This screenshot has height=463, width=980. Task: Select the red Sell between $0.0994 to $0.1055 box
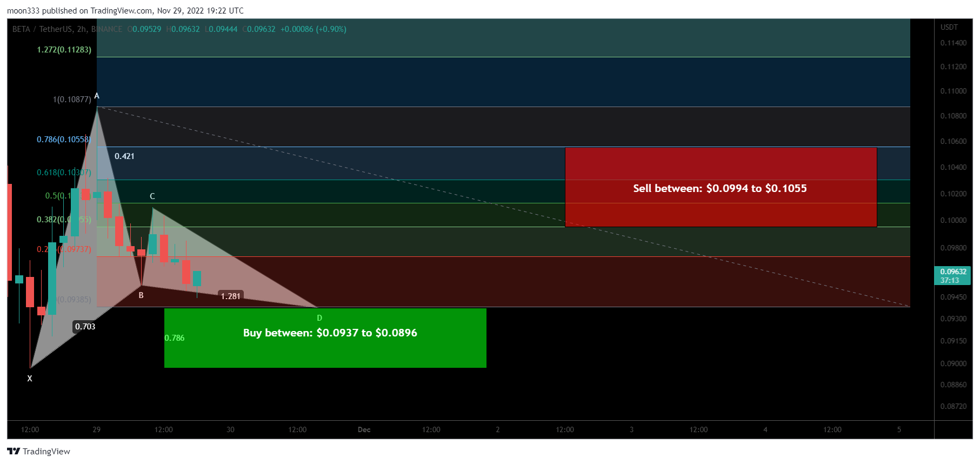coord(721,187)
